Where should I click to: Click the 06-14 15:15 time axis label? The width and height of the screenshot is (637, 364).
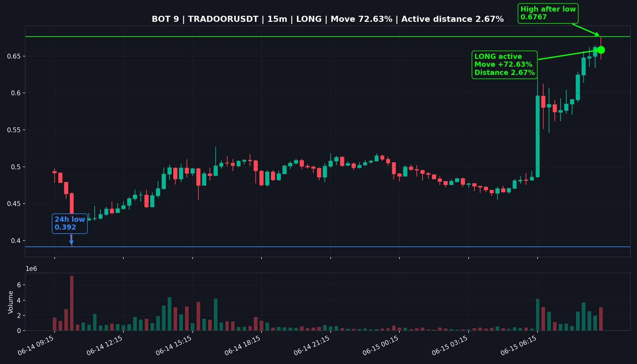(x=174, y=346)
